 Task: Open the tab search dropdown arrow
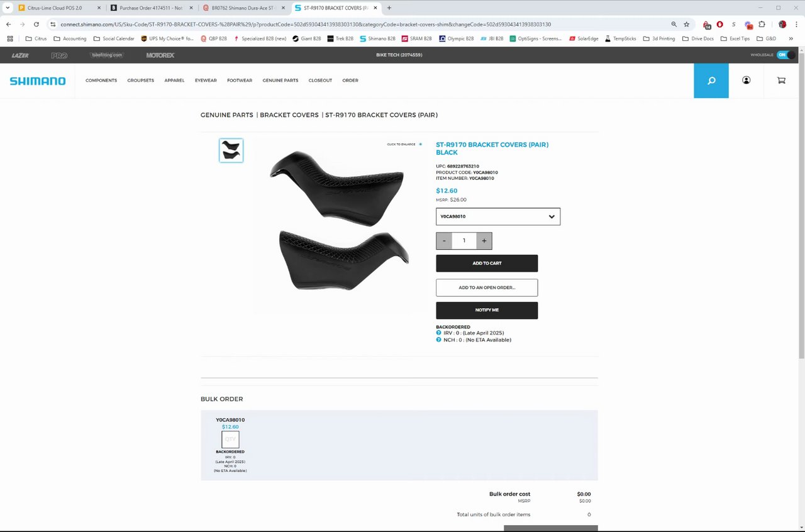click(7, 8)
